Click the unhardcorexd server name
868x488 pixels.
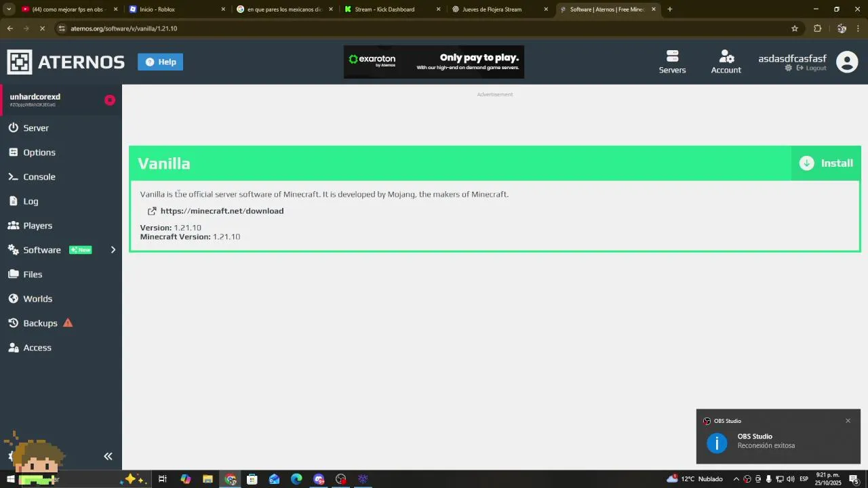(35, 97)
